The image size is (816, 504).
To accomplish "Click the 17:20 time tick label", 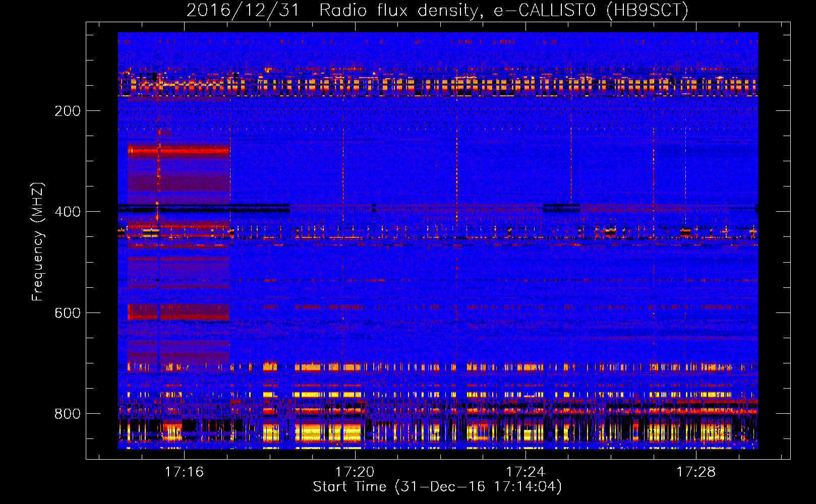I will click(355, 472).
